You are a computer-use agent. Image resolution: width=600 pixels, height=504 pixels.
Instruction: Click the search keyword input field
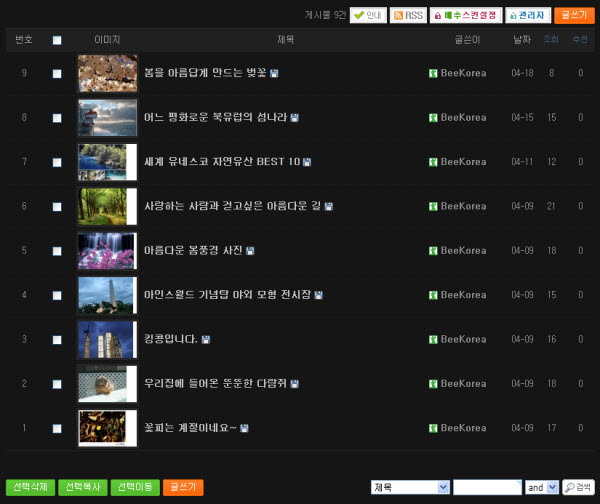tap(487, 487)
